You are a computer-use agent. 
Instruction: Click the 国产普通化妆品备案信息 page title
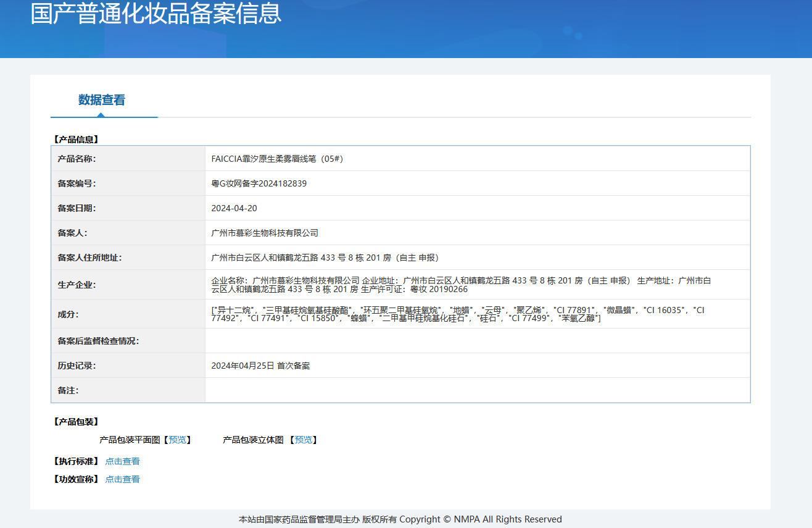point(156,14)
